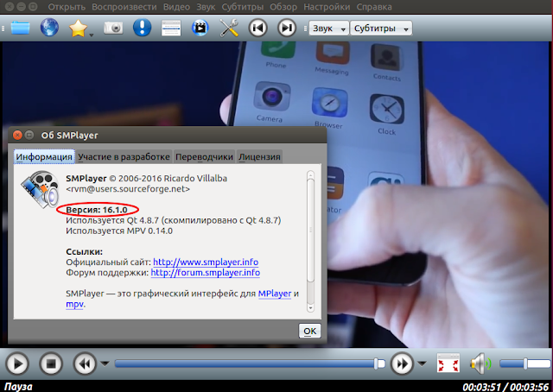
Task: Expand the fast forward options arrow
Action: coord(423,364)
